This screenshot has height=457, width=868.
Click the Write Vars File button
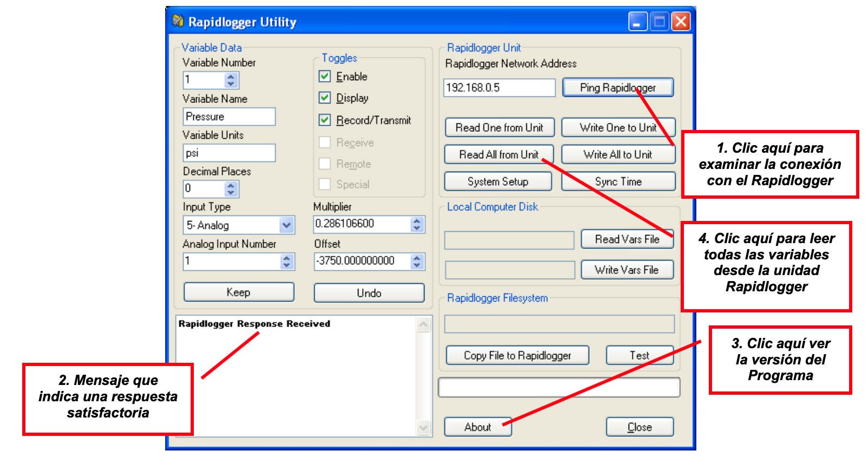click(x=627, y=270)
